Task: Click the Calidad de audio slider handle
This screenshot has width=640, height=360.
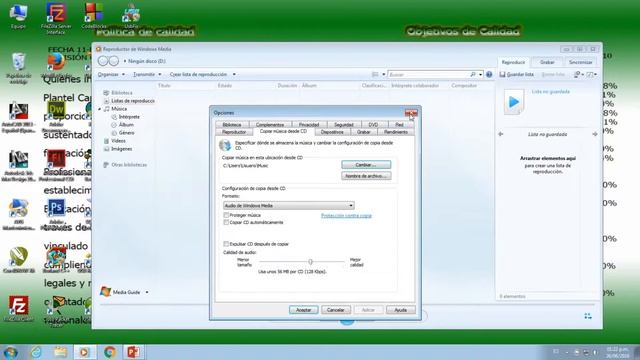Action: coord(311,262)
